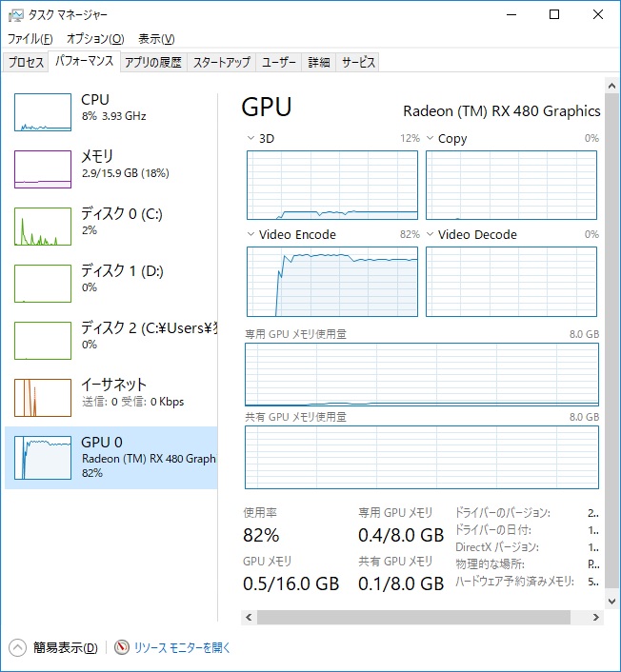The height and width of the screenshot is (672, 621).
Task: Click the Task Manager app icon in title bar
Action: [x=16, y=14]
